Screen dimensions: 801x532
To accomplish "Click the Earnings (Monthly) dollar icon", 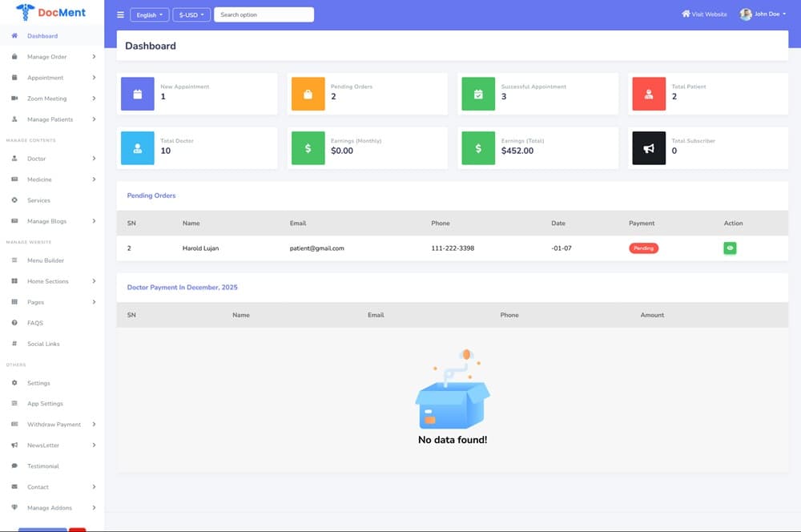I will point(308,148).
